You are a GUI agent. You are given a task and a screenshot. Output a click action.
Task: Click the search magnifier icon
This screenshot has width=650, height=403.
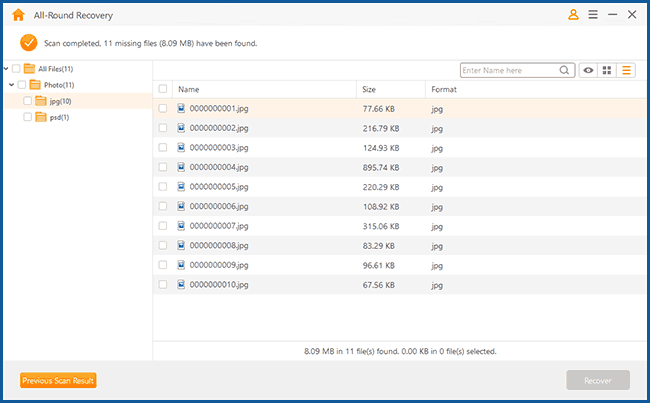pos(565,70)
